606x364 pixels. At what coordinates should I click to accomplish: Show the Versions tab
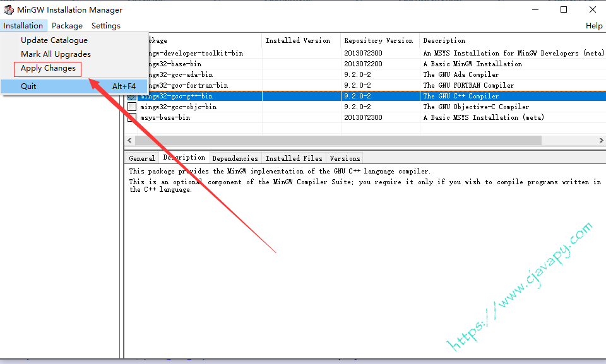click(345, 158)
